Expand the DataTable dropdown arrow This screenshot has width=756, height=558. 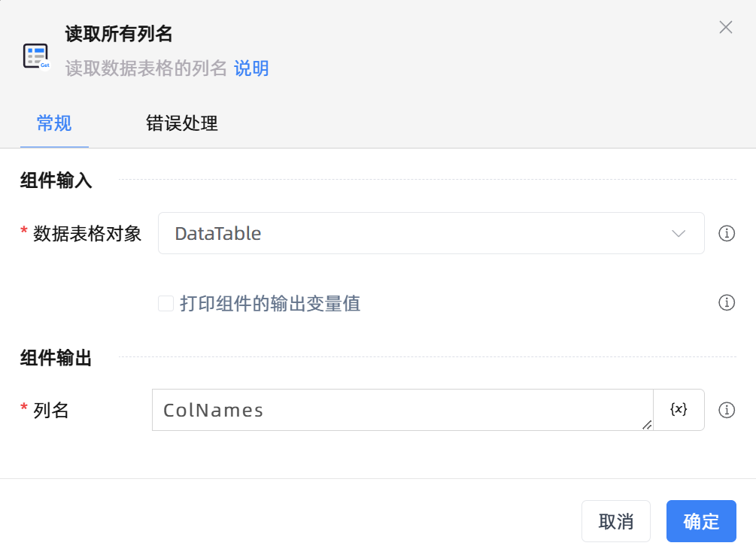pos(679,234)
